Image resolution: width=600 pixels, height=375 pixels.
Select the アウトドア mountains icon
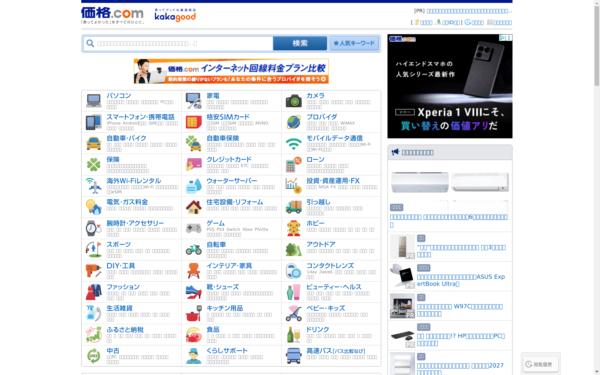[x=293, y=249]
